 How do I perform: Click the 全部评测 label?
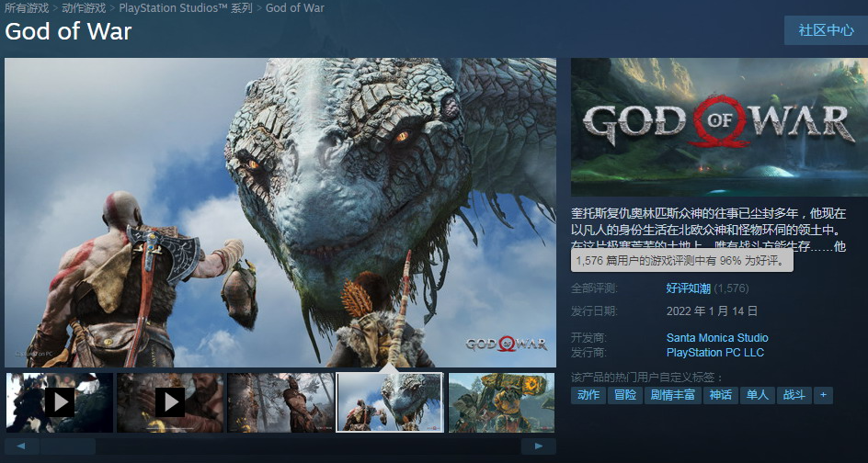point(595,288)
